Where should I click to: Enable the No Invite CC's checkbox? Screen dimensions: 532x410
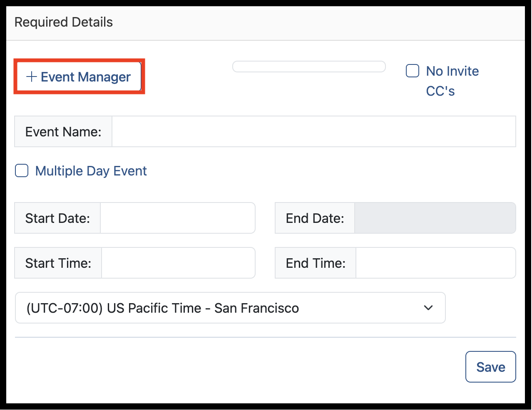coord(413,71)
